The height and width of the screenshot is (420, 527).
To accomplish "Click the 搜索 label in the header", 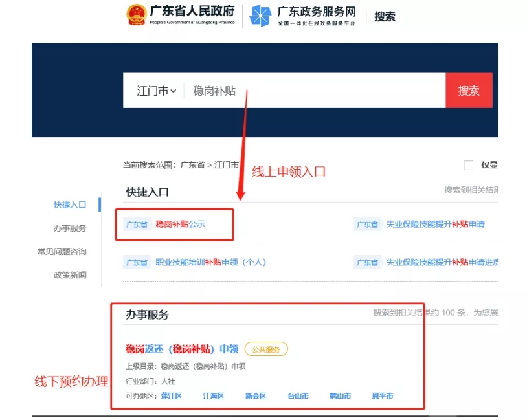I will [385, 16].
